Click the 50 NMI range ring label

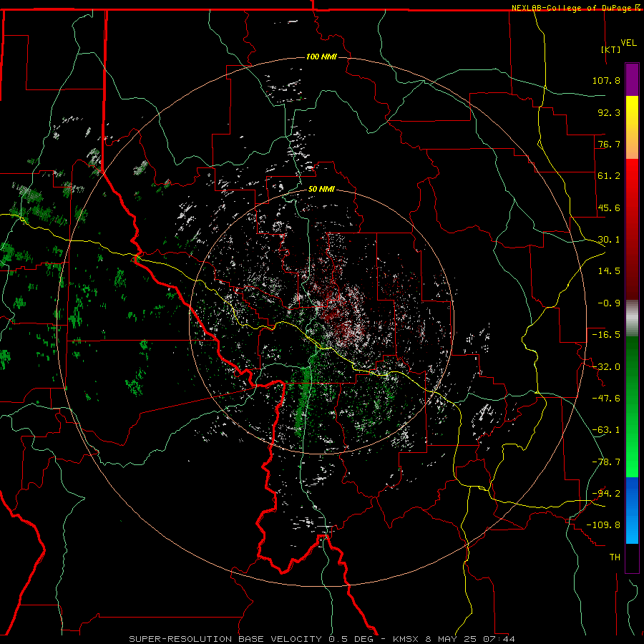pos(321,189)
